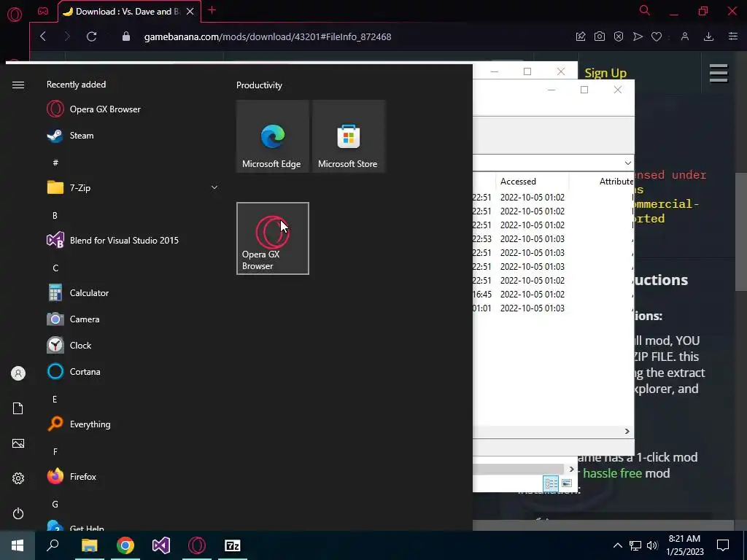Open gamebanana site hamburger menu
The image size is (747, 560).
pos(719,73)
